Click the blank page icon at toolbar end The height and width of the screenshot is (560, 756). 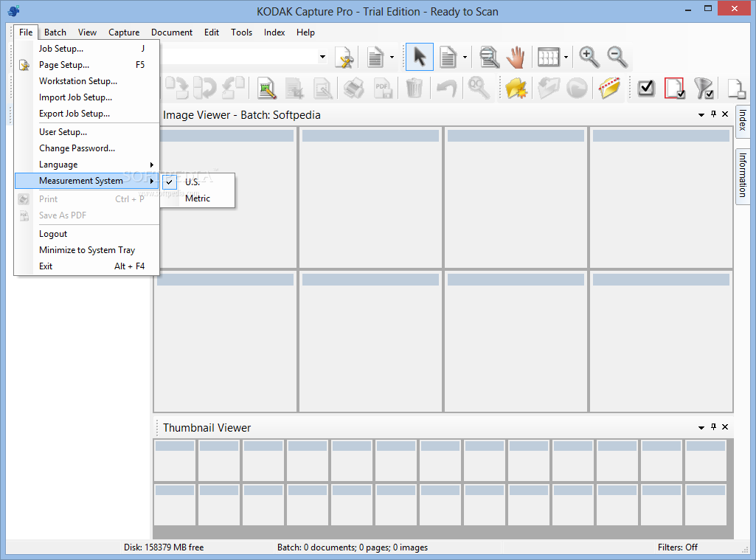coord(736,89)
